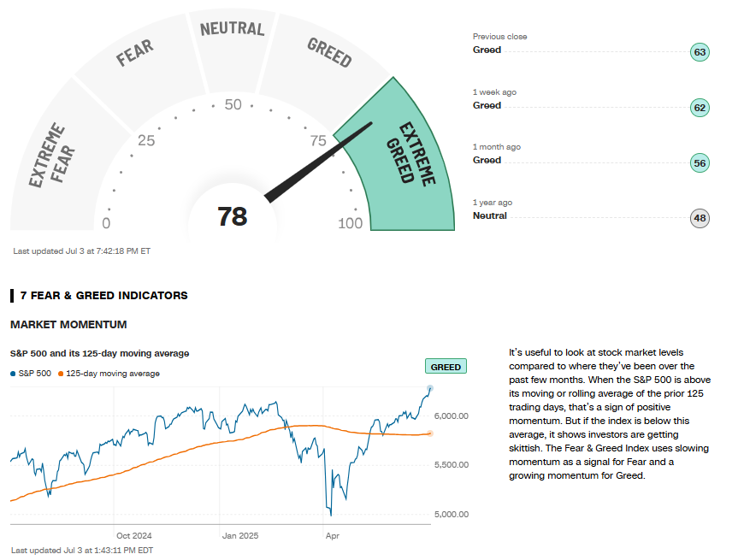Image resolution: width=738 pixels, height=560 pixels.
Task: Click the 1 year ago badge 48
Action: click(700, 217)
